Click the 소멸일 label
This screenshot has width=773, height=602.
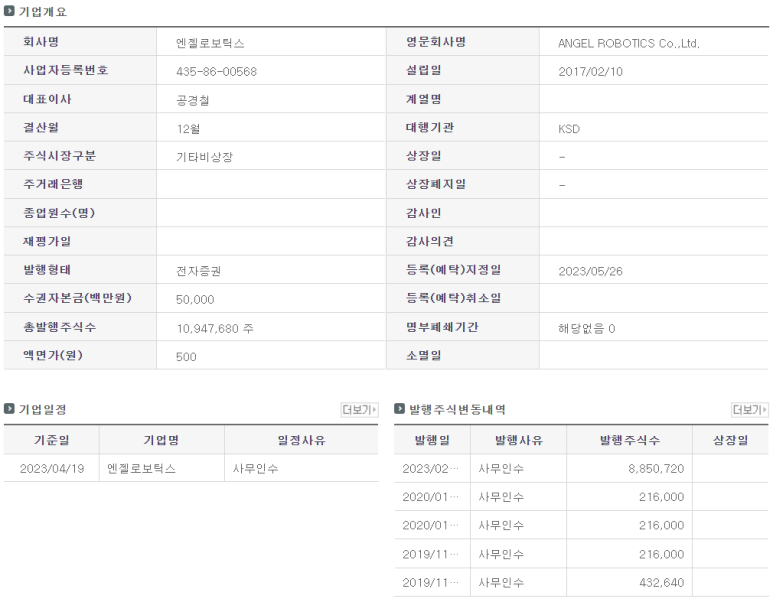(423, 355)
